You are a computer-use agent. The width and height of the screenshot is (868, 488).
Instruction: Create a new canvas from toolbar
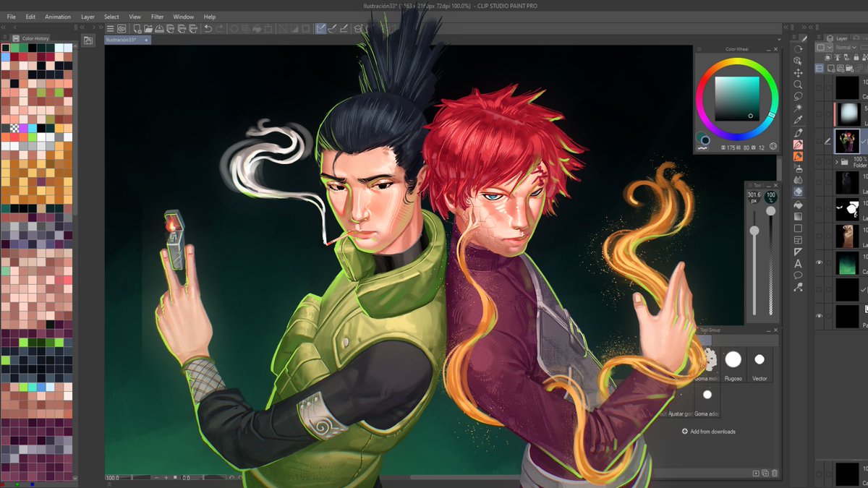pyautogui.click(x=137, y=29)
